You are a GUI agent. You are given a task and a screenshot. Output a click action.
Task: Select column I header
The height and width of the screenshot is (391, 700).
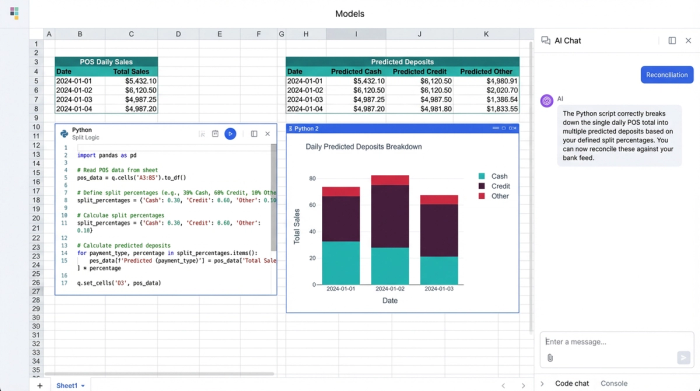[x=356, y=34]
